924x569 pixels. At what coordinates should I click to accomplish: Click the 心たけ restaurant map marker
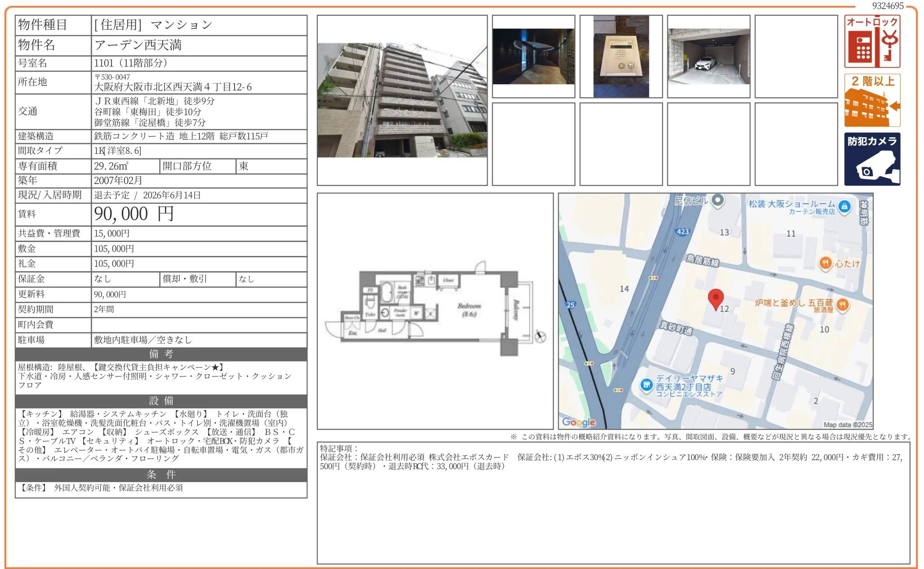(825, 263)
